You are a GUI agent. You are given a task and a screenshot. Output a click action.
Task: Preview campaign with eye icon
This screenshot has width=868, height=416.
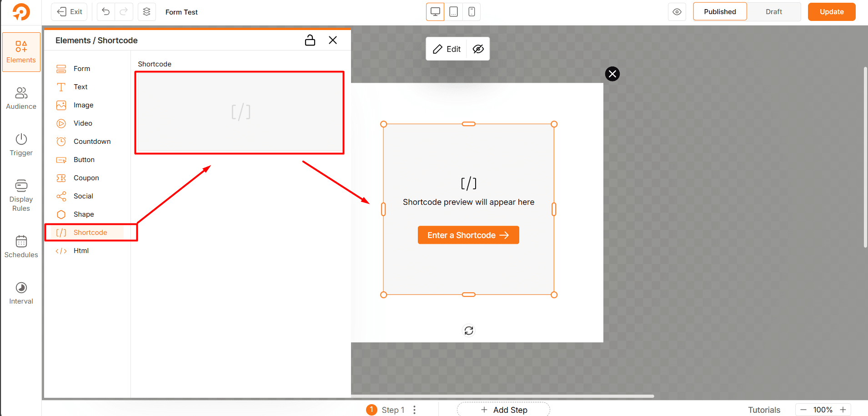point(677,12)
